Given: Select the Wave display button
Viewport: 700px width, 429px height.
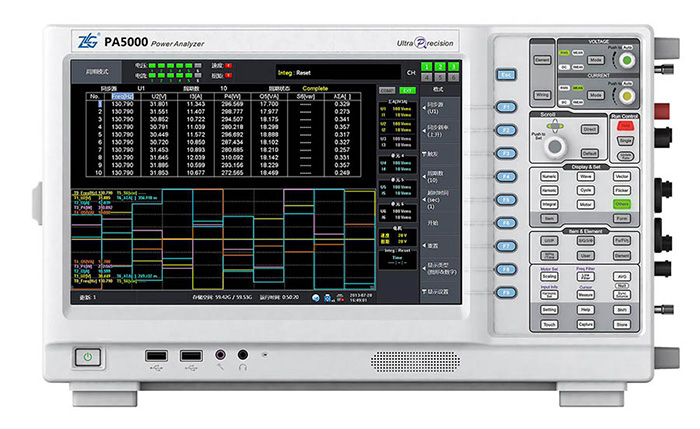Looking at the screenshot, I should [x=585, y=177].
